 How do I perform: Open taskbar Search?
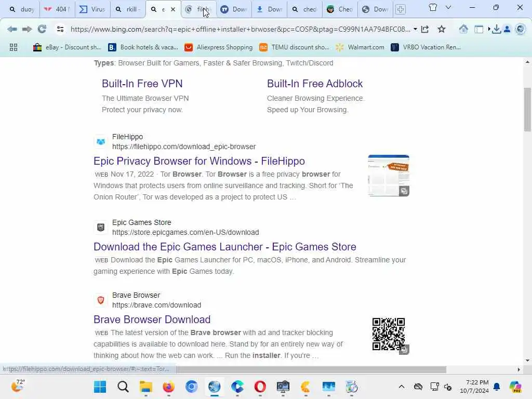pyautogui.click(x=123, y=387)
